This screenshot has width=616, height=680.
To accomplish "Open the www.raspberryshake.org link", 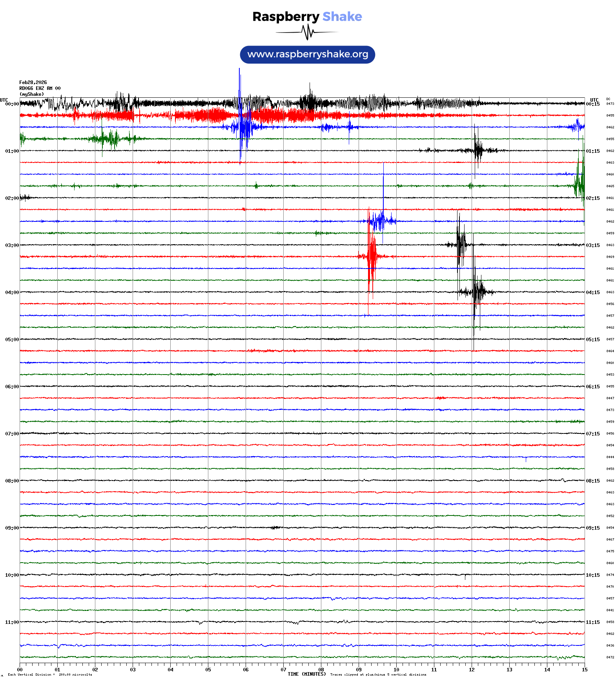I will pos(307,55).
